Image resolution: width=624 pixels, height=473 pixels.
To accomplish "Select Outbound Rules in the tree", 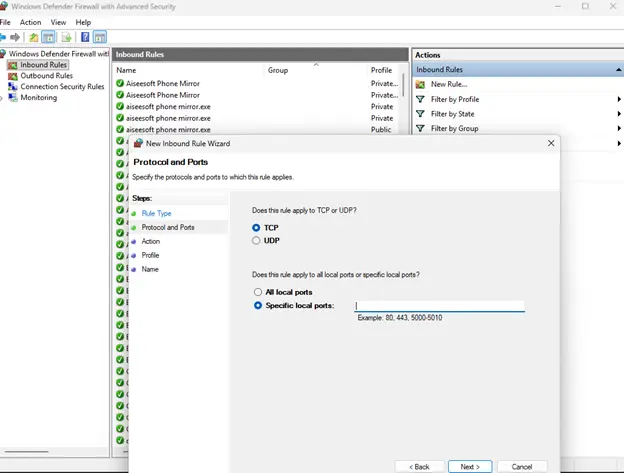I will click(47, 76).
